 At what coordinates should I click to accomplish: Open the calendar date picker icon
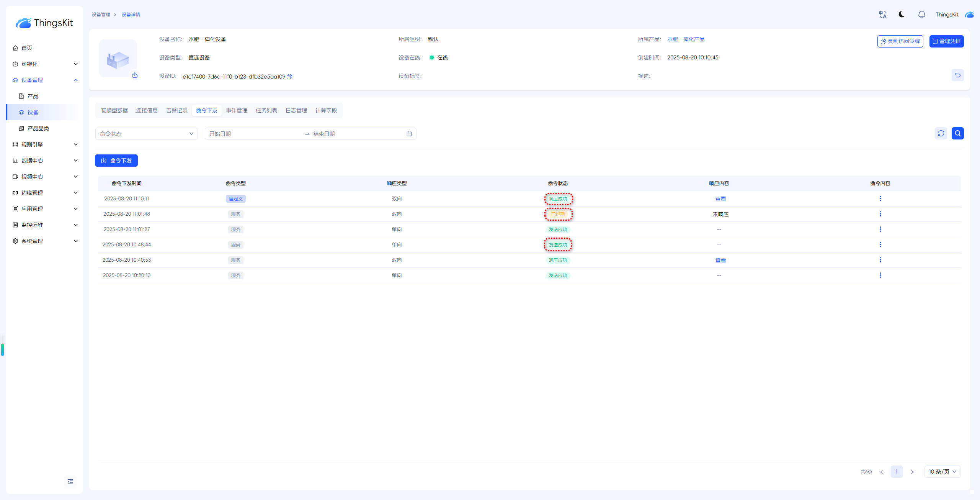click(409, 134)
